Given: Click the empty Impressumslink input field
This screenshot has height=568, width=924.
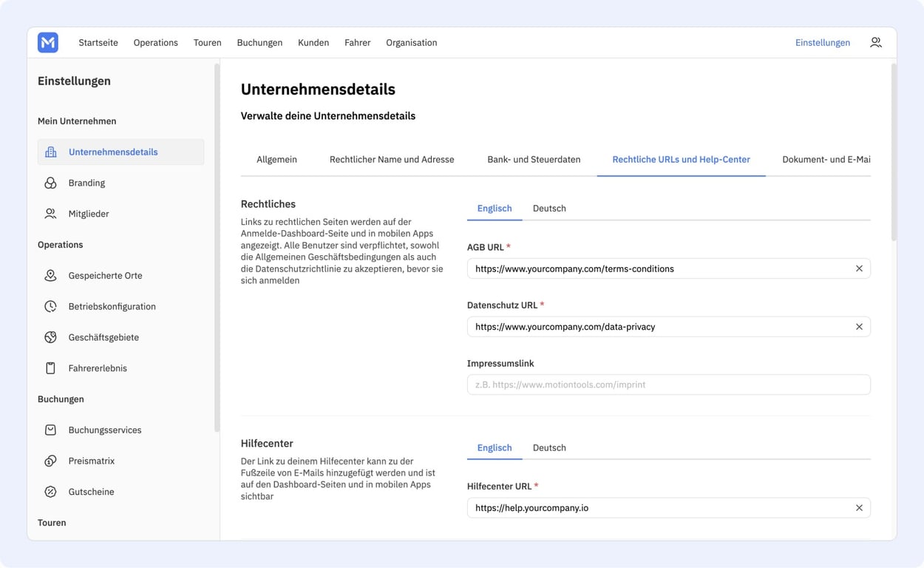Looking at the screenshot, I should [668, 385].
